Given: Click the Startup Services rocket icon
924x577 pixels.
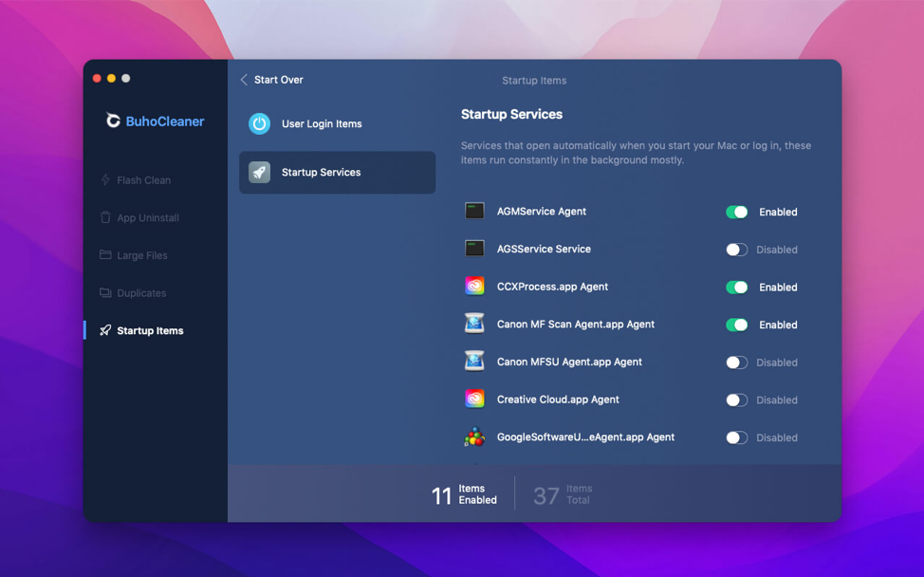Looking at the screenshot, I should click(x=259, y=172).
